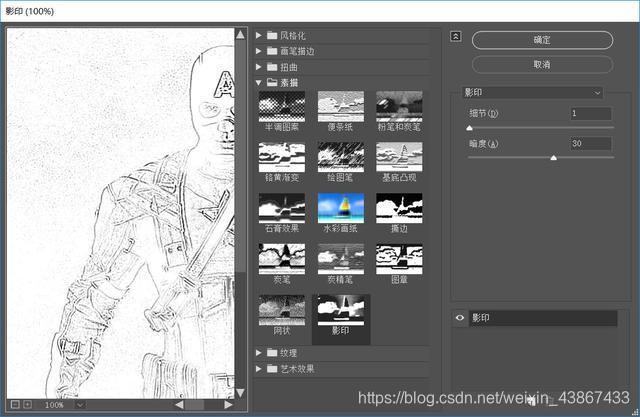Expand the 风格化 filter folder
Viewport: 640px width, 417px height.
click(258, 35)
